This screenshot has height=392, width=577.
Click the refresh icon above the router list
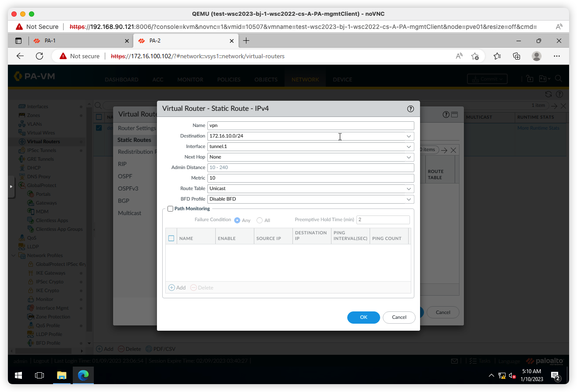[x=548, y=94]
